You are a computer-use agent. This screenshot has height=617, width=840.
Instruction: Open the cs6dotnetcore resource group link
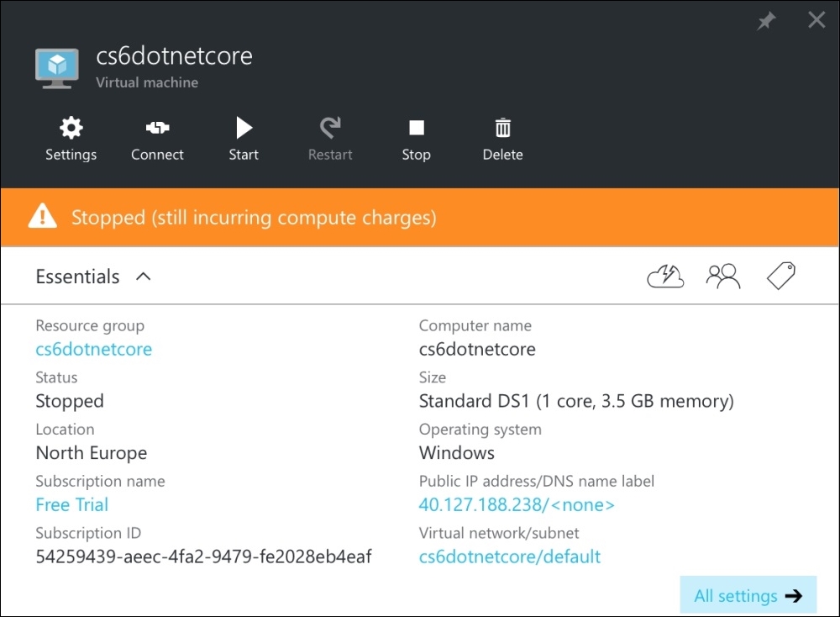coord(94,349)
